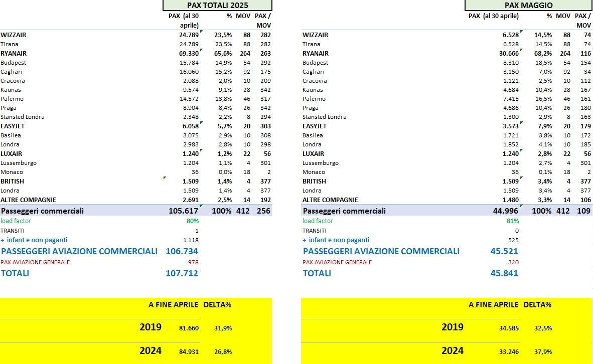Click the delta value 32,5%
Image resolution: width=593 pixels, height=364 pixels.
[543, 328]
